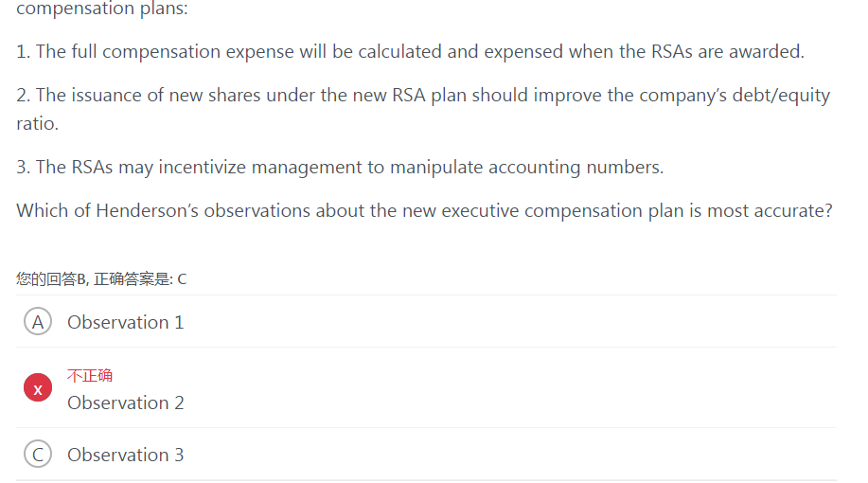Viewport: 868px width, 483px height.
Task: Choose the Observation 2 option label
Action: pos(126,402)
